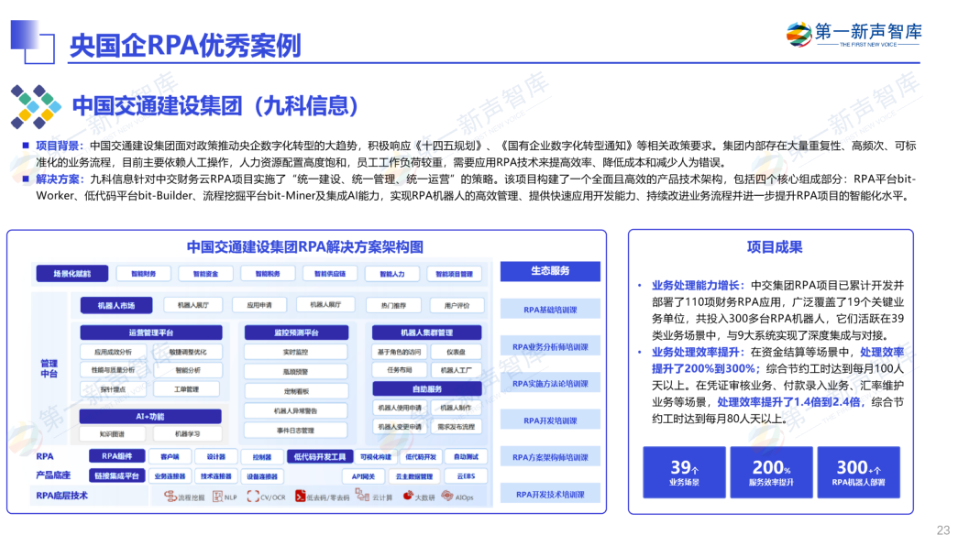
Task: Click the RPA组件 box
Action: 116,456
